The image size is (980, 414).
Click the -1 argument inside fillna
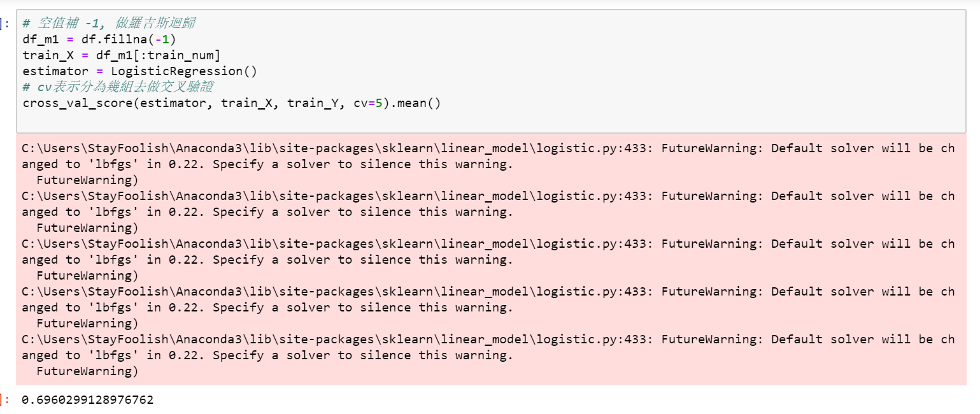coord(162,39)
